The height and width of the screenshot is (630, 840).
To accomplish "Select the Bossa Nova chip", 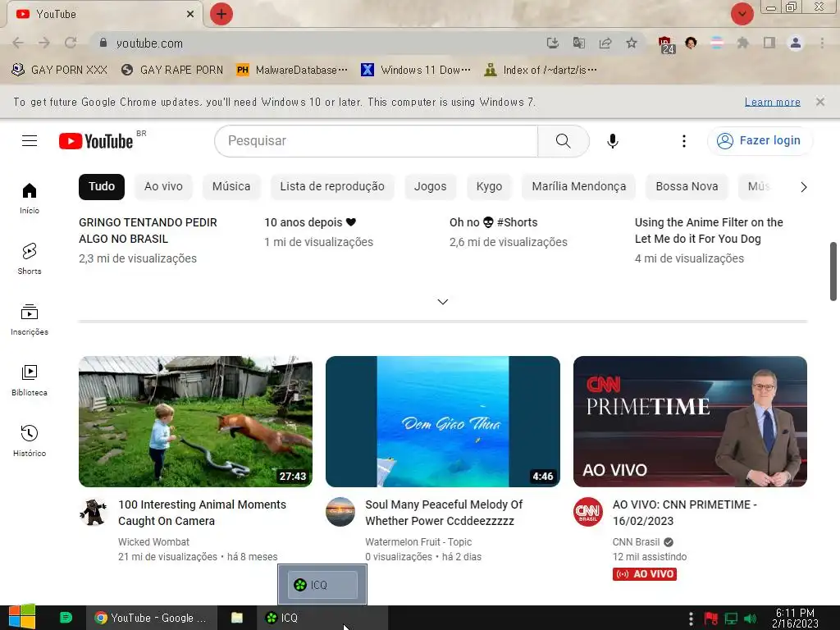I will coord(687,186).
